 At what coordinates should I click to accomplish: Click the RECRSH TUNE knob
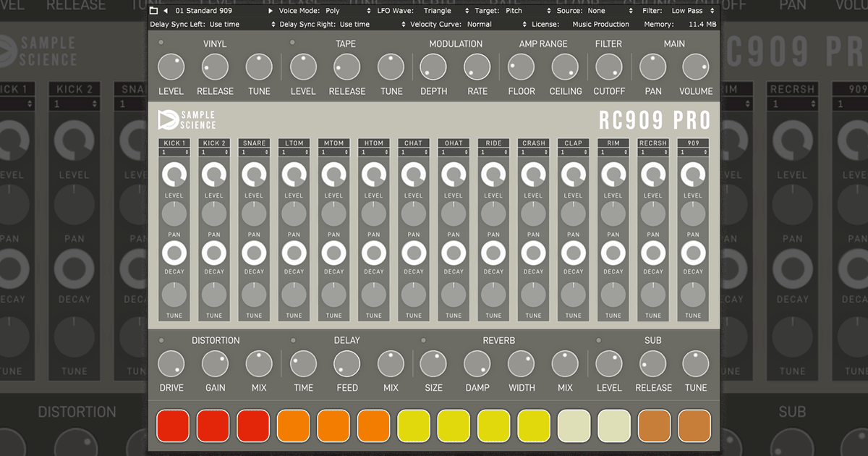653,295
